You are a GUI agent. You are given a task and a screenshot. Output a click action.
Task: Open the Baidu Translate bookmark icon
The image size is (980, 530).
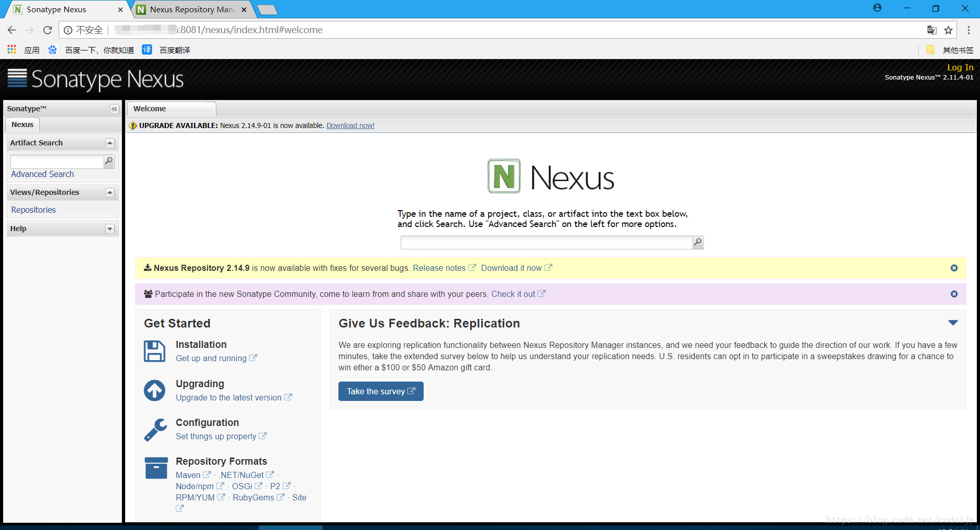pyautogui.click(x=147, y=49)
